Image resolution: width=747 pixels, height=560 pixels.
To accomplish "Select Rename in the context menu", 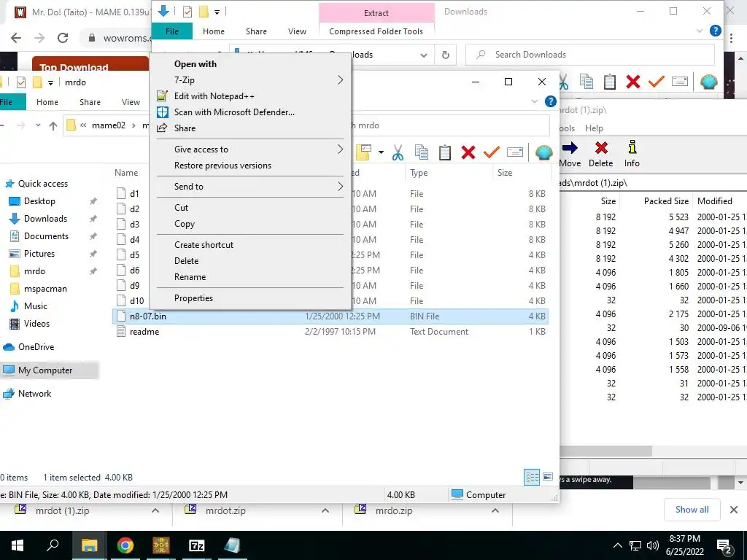I will 251,277.
